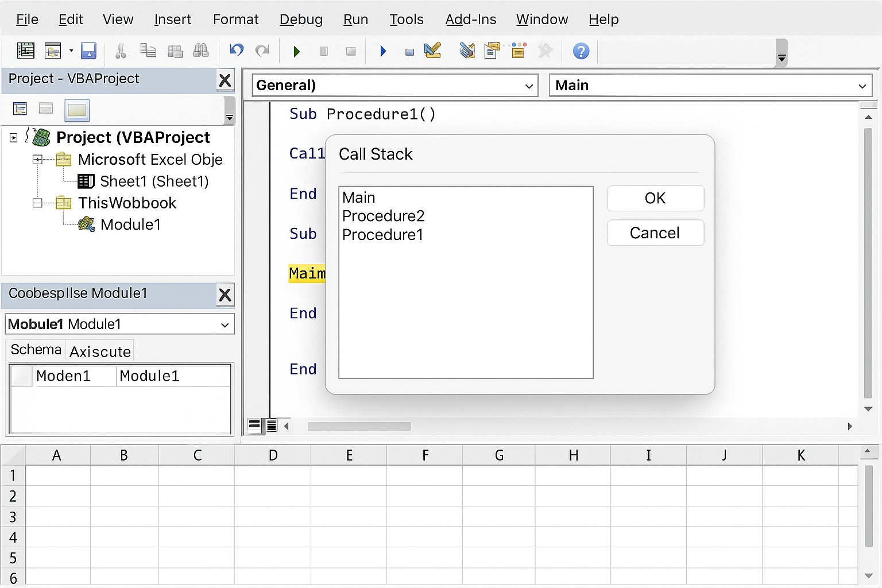Click the Module1 property value cell
This screenshot has width=882, height=588.
tap(173, 376)
